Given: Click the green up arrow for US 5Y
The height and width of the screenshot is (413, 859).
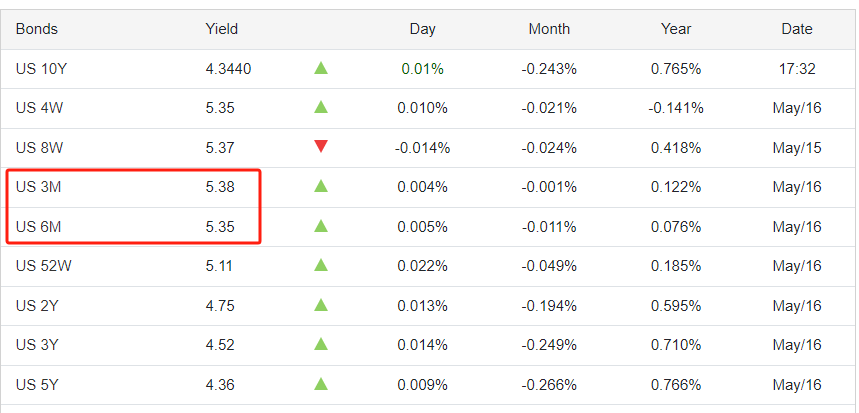Looking at the screenshot, I should [x=321, y=384].
